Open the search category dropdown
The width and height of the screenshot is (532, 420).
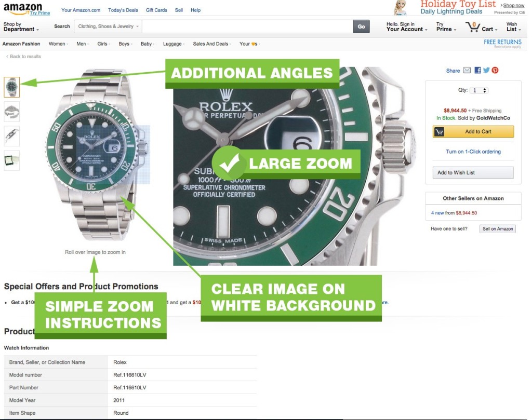coord(108,26)
